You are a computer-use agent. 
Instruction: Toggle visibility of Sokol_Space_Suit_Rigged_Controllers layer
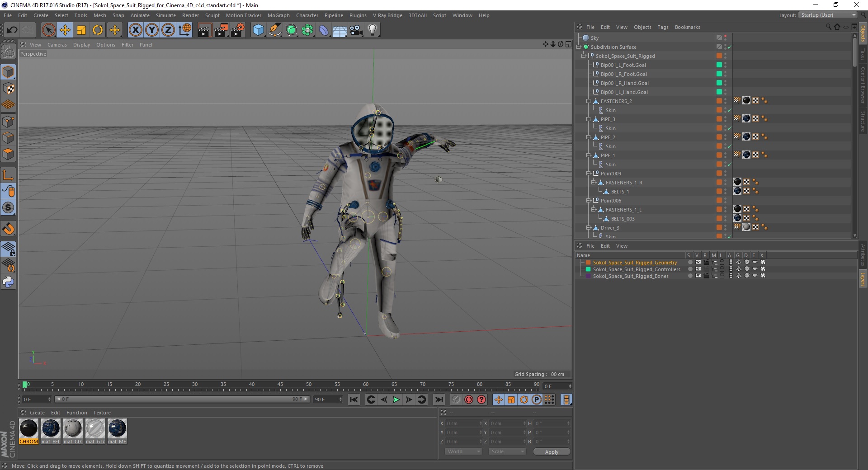698,269
